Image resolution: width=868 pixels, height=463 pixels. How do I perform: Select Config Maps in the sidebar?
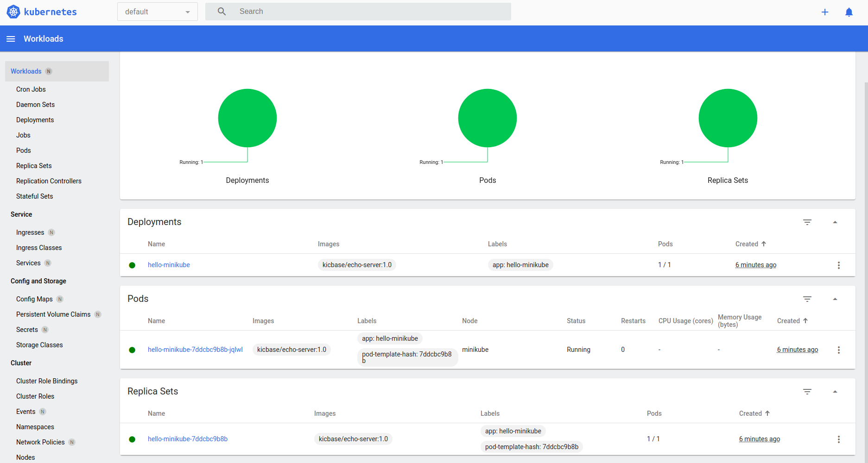(34, 299)
